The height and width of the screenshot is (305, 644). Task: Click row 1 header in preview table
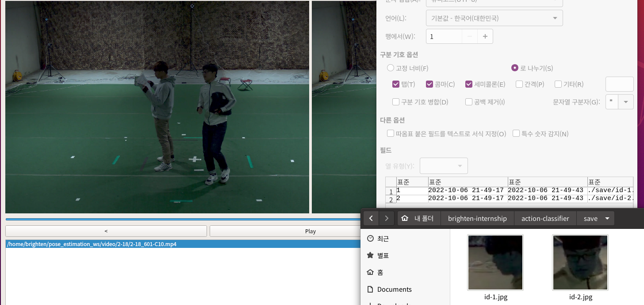point(391,191)
